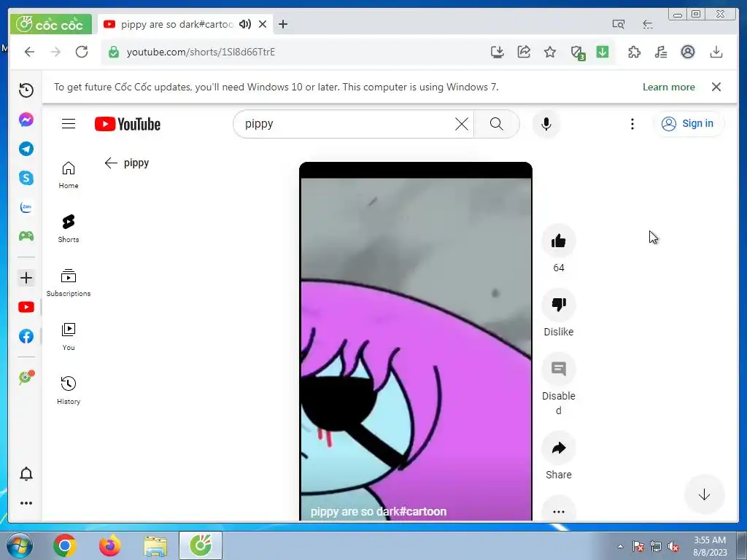The width and height of the screenshot is (747, 560).
Task: Open the Cốc Cốc browser menu logo
Action: pyautogui.click(x=50, y=24)
